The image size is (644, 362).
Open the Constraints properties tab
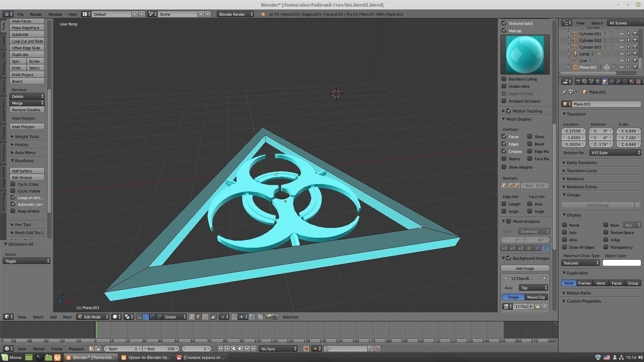coord(611,81)
